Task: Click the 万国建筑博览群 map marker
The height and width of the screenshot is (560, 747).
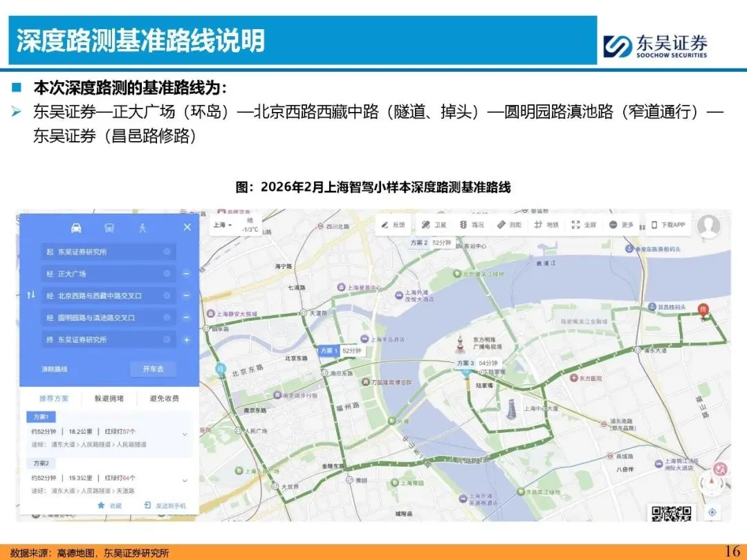Action: (365, 382)
